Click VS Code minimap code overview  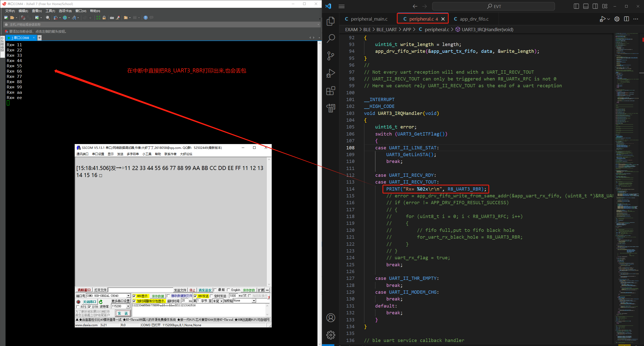(x=627, y=189)
